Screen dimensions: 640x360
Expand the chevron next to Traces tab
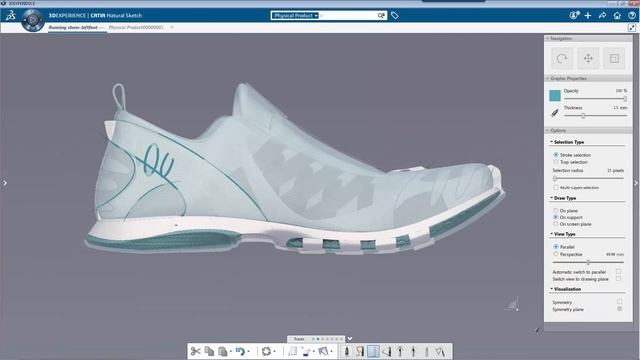pyautogui.click(x=350, y=339)
